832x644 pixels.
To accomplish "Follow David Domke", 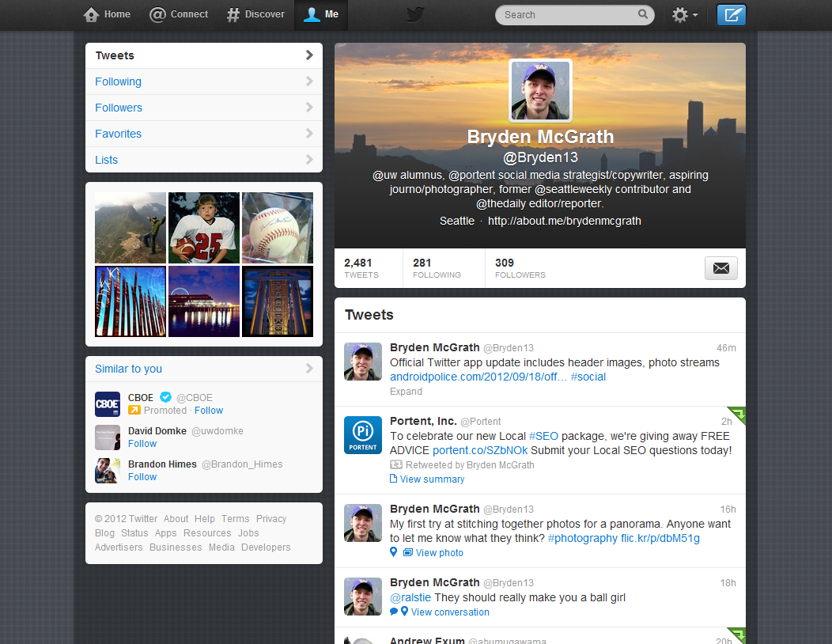I will pos(142,443).
